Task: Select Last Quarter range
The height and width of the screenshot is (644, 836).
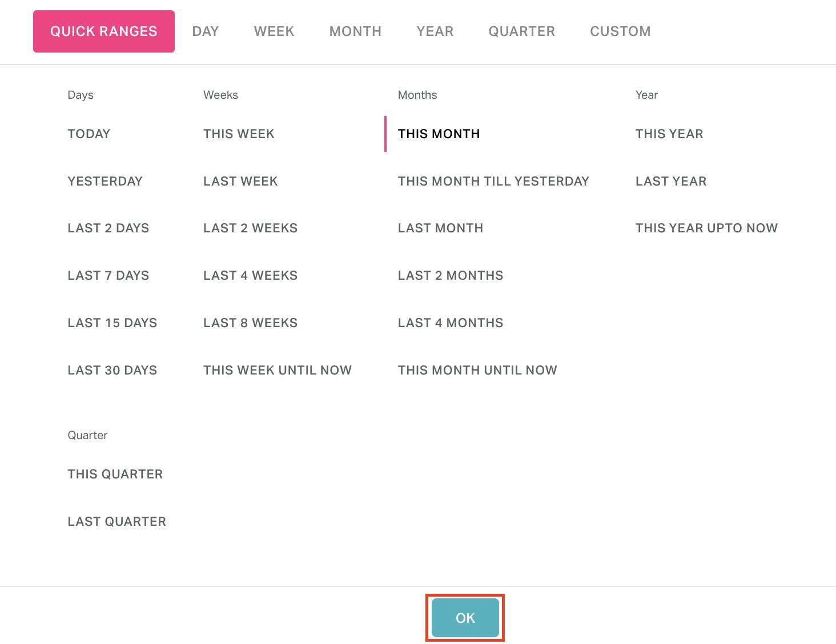Action: click(117, 521)
